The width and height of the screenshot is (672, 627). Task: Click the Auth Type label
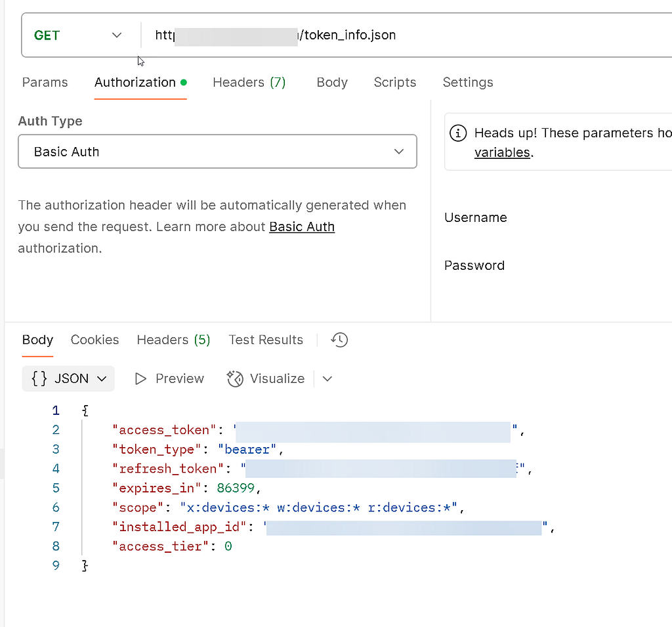(x=50, y=121)
